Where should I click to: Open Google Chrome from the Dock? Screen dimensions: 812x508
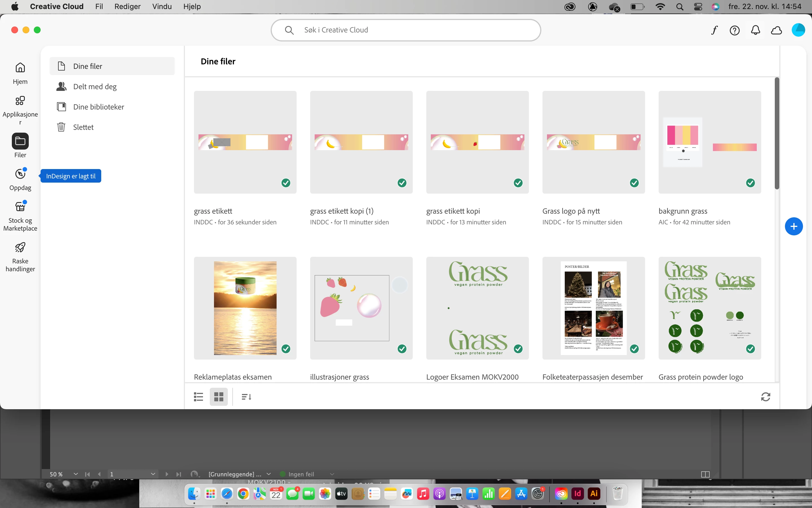pyautogui.click(x=243, y=494)
